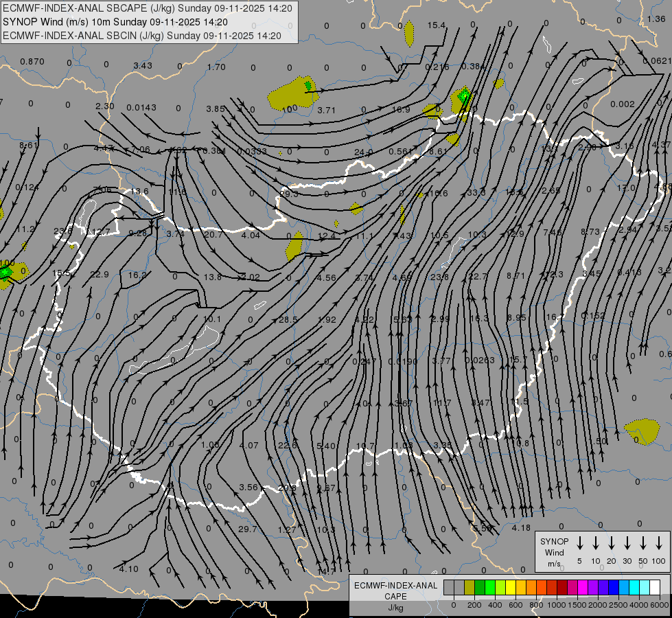Click the olive CAPE patch near 1.50 value

pos(642,431)
